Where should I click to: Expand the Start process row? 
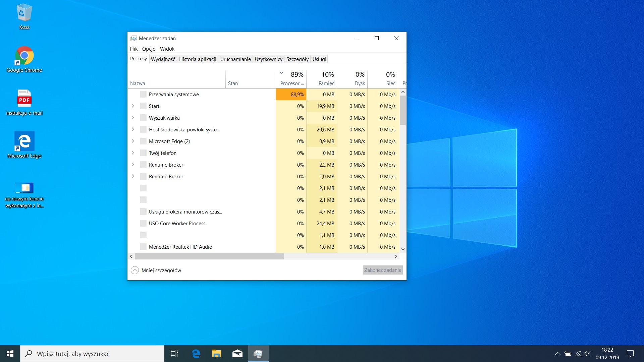tap(133, 106)
